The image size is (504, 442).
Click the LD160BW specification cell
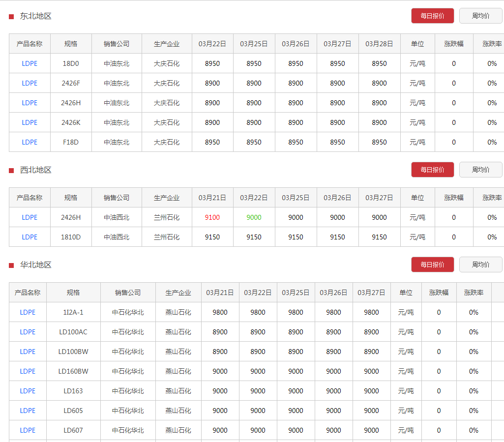pyautogui.click(x=73, y=371)
